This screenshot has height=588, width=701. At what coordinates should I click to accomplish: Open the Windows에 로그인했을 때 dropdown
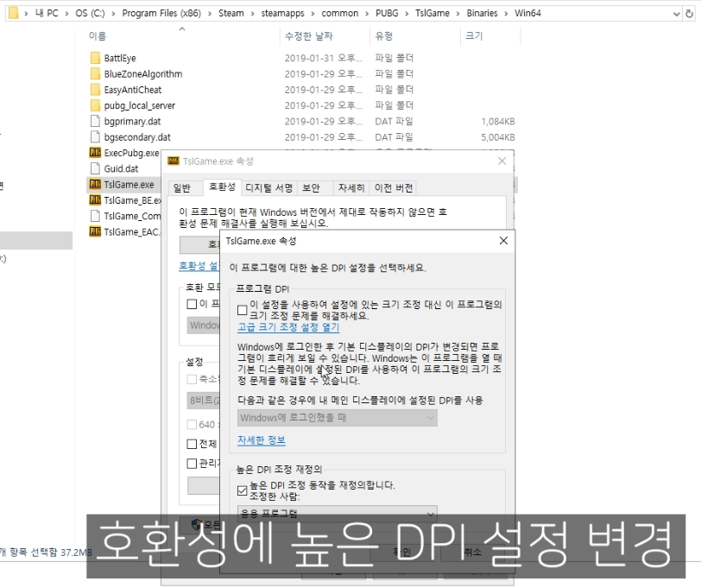337,418
